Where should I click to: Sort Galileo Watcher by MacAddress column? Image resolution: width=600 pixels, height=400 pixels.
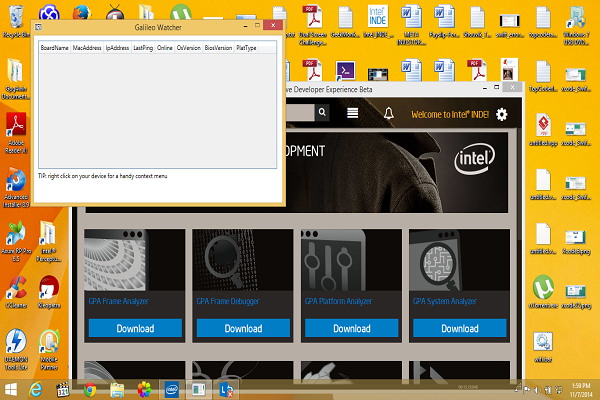coord(87,48)
